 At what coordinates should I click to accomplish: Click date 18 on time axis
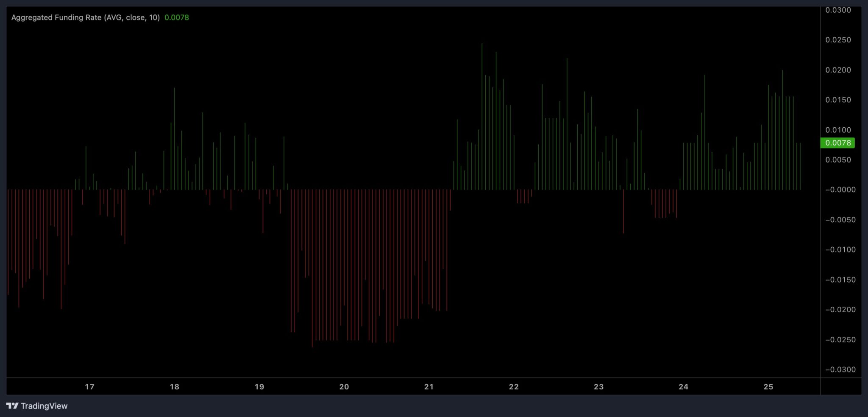tap(174, 387)
